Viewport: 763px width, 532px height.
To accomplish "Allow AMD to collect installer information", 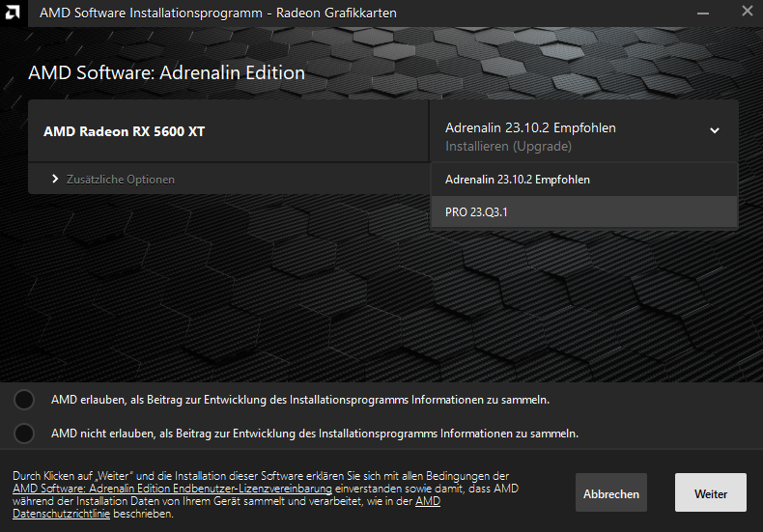I will tap(24, 400).
